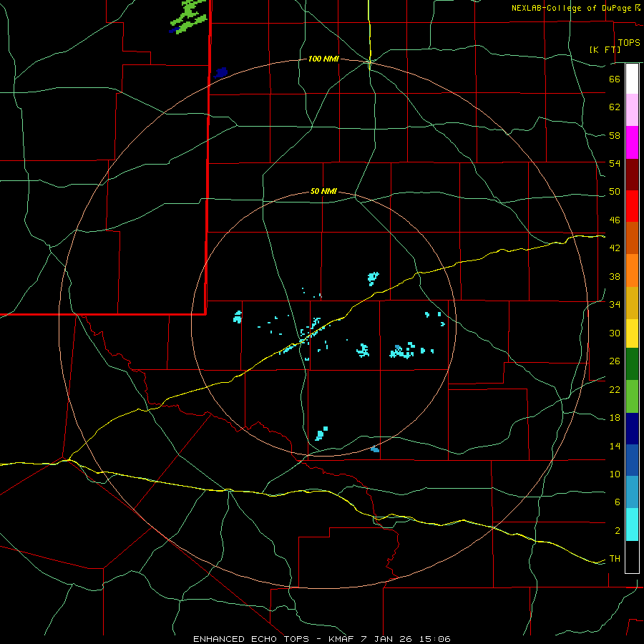Screen dimensions: 644x644
Task: Click the legend value 14
Action: coord(615,446)
